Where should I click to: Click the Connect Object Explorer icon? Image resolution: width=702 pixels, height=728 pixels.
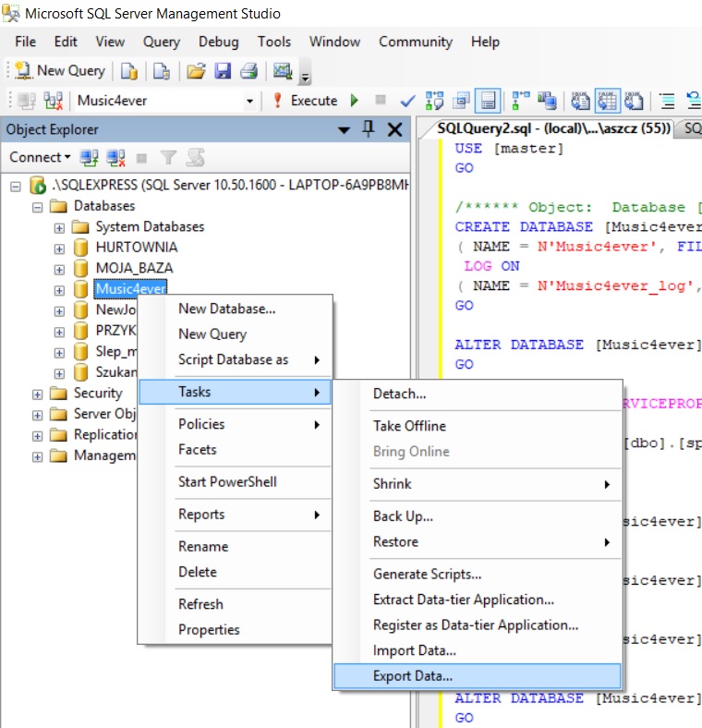(x=90, y=158)
